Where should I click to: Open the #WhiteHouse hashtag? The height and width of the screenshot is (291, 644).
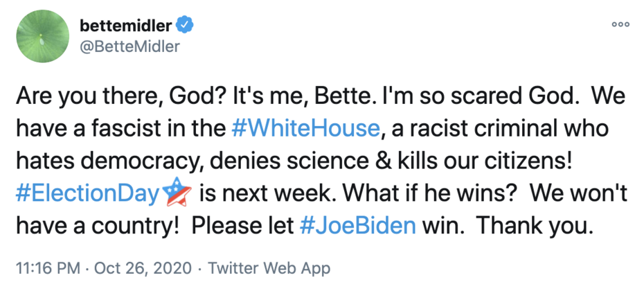(304, 128)
